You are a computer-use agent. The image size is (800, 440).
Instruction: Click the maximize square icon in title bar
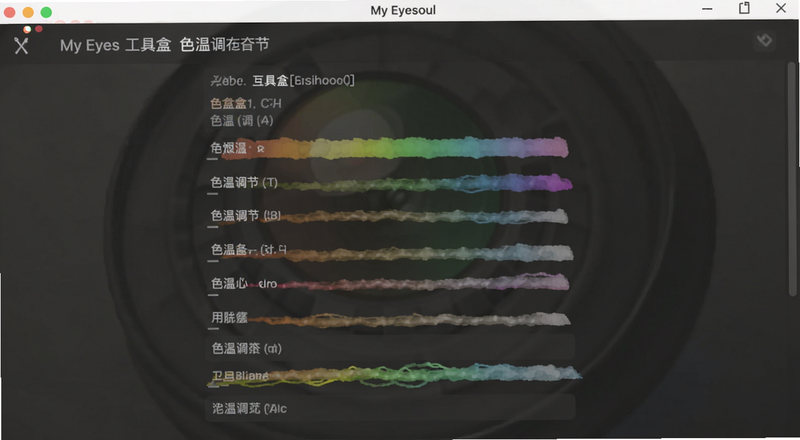click(x=744, y=8)
